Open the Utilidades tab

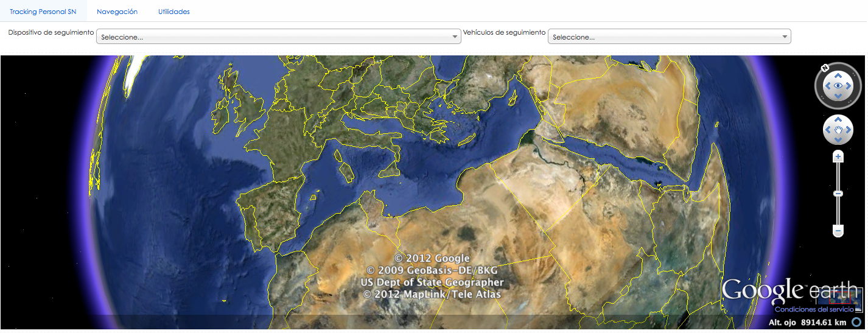point(173,12)
